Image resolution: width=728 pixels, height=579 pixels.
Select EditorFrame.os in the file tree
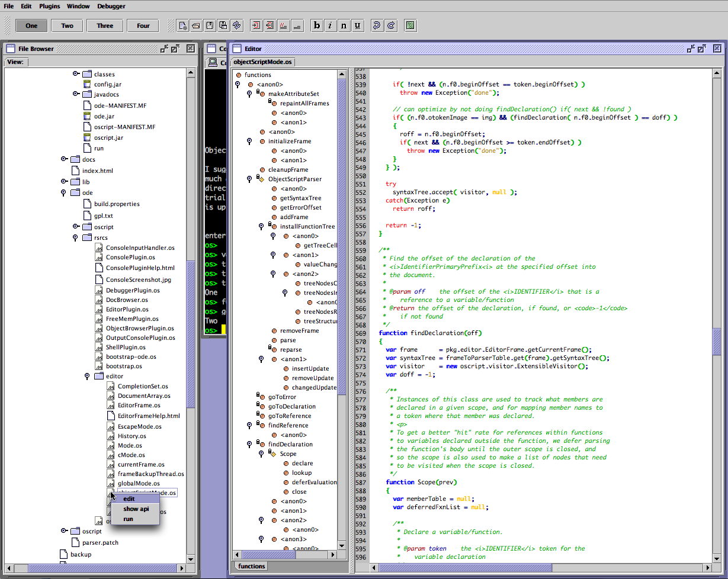(x=139, y=405)
